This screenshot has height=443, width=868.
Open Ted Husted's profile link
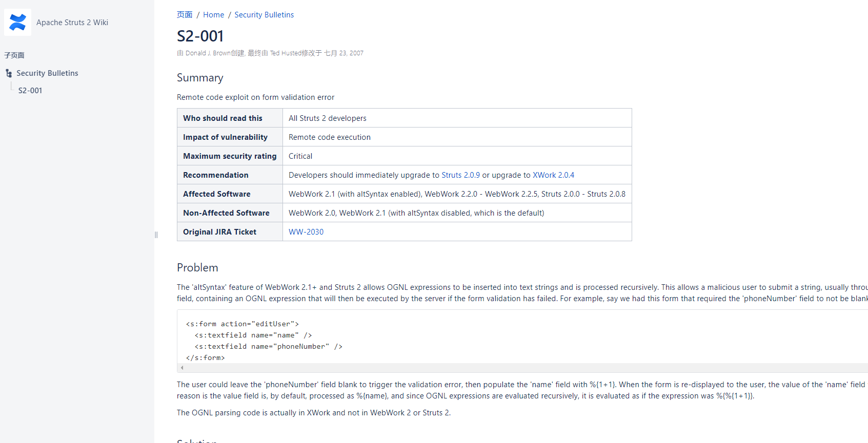(x=286, y=53)
